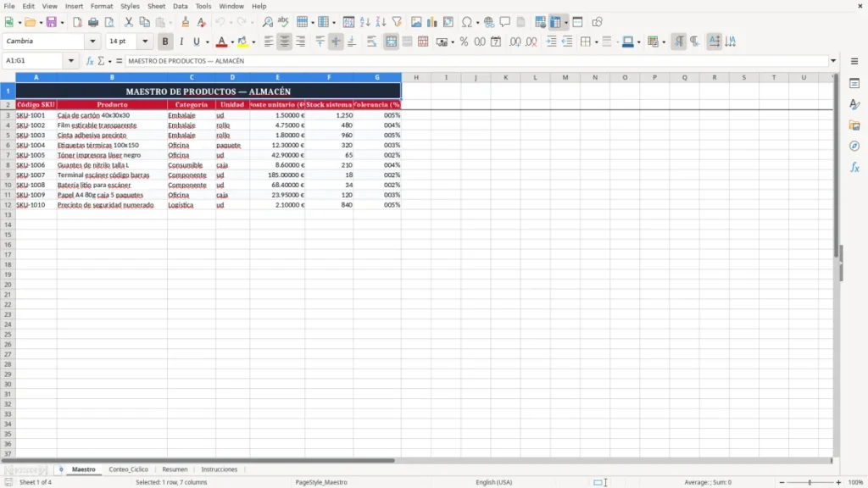Insert an image

416,22
